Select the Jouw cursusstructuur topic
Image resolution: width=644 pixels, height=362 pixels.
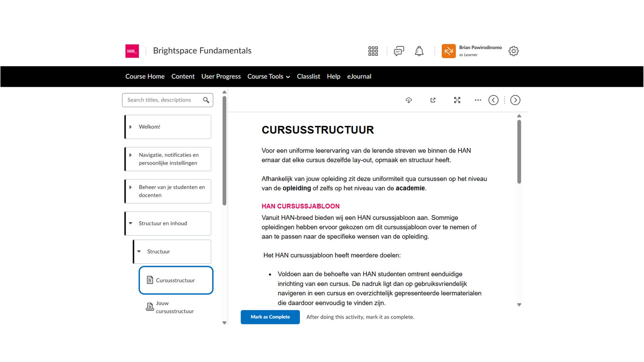click(175, 307)
